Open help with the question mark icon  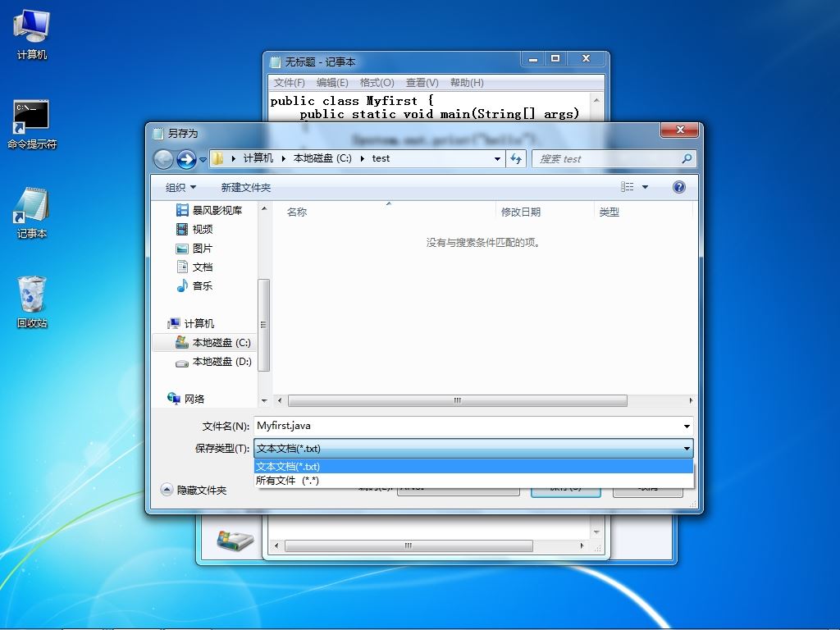(678, 187)
